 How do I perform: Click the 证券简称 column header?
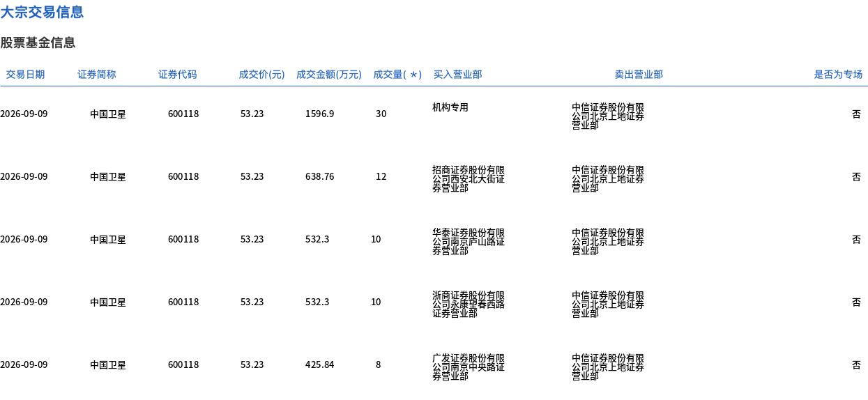click(x=97, y=75)
